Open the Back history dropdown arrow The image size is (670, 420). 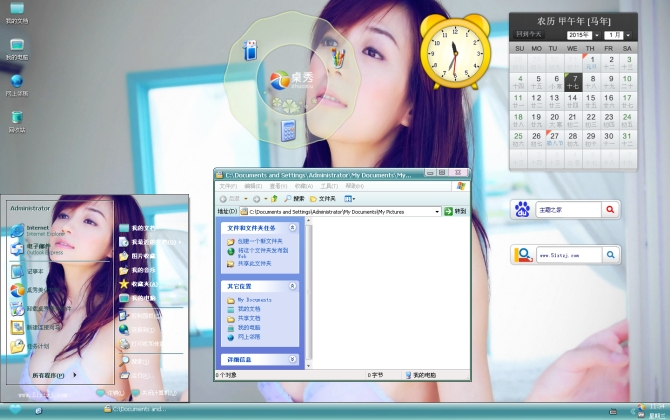pyautogui.click(x=246, y=199)
